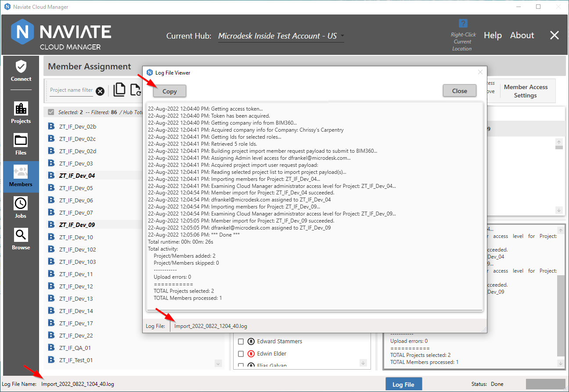569x392 pixels.
Task: Select project ZT_IF_Dev_03
Action: click(76, 163)
